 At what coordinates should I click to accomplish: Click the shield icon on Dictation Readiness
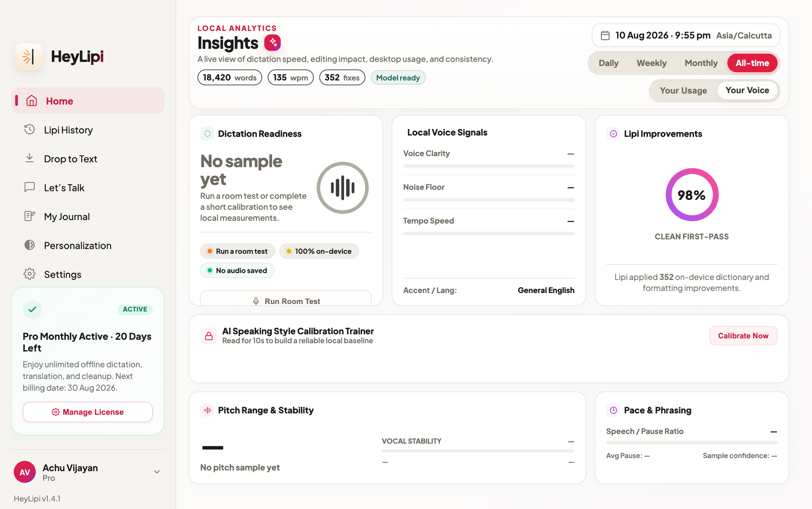pyautogui.click(x=207, y=133)
